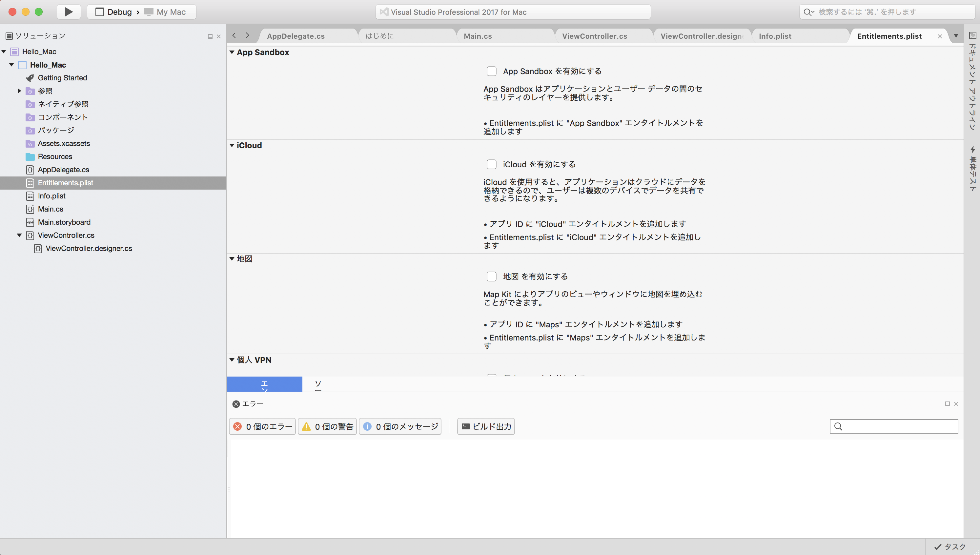Collapse the 個人 VPN section
This screenshot has width=980, height=555.
232,360
